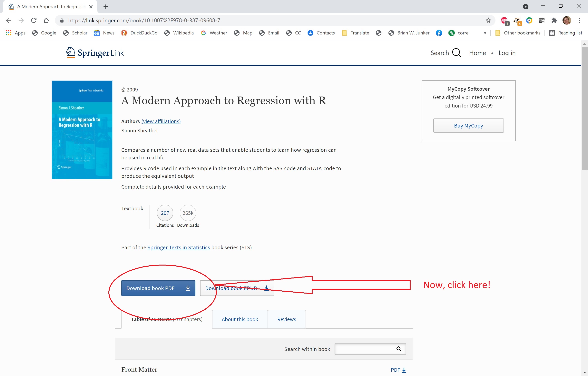Click the SpringerLink logo
The image size is (588, 376).
pos(94,52)
